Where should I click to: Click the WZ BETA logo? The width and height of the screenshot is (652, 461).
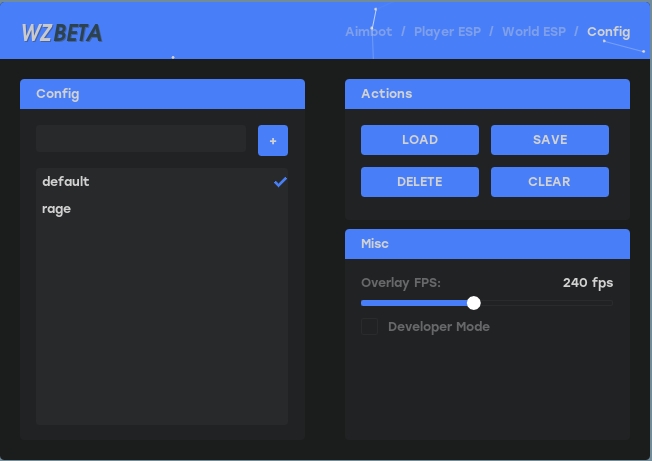pyautogui.click(x=61, y=33)
